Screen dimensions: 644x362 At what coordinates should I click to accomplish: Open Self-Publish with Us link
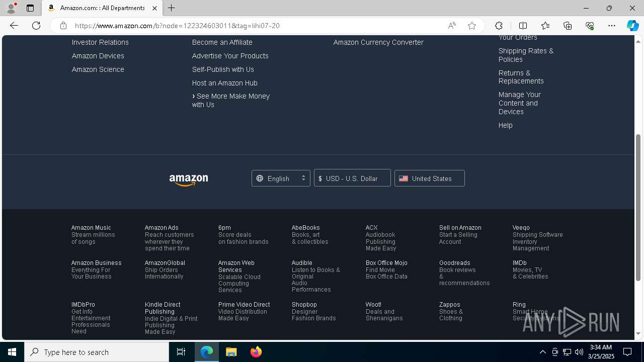[x=223, y=69]
